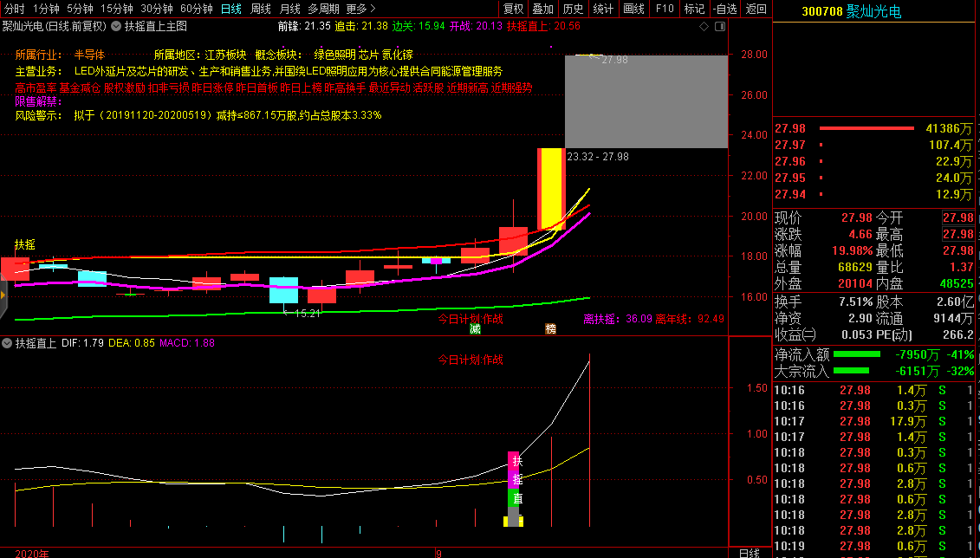Click the MACD: 1.88 readout
This screenshot has width=980, height=558.
tap(187, 343)
